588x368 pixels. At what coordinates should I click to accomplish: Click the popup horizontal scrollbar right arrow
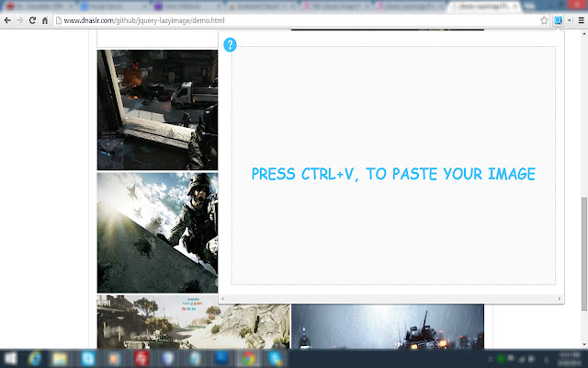click(560, 299)
